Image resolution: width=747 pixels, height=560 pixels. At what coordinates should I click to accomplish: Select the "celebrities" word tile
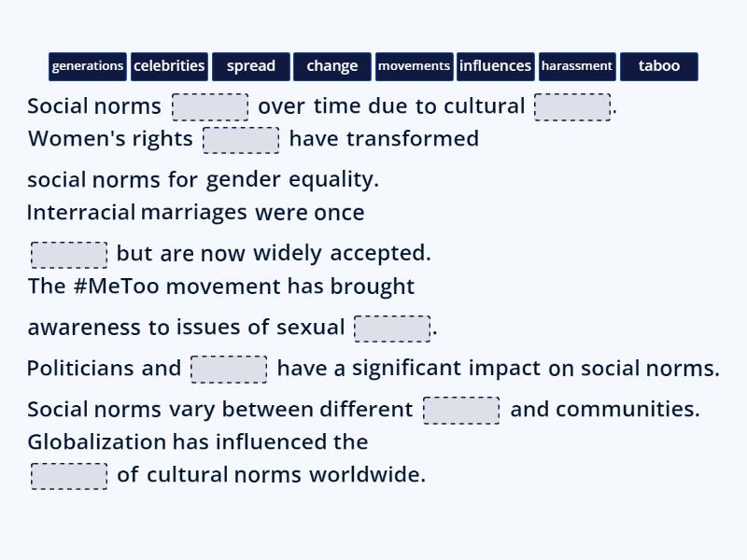(169, 66)
